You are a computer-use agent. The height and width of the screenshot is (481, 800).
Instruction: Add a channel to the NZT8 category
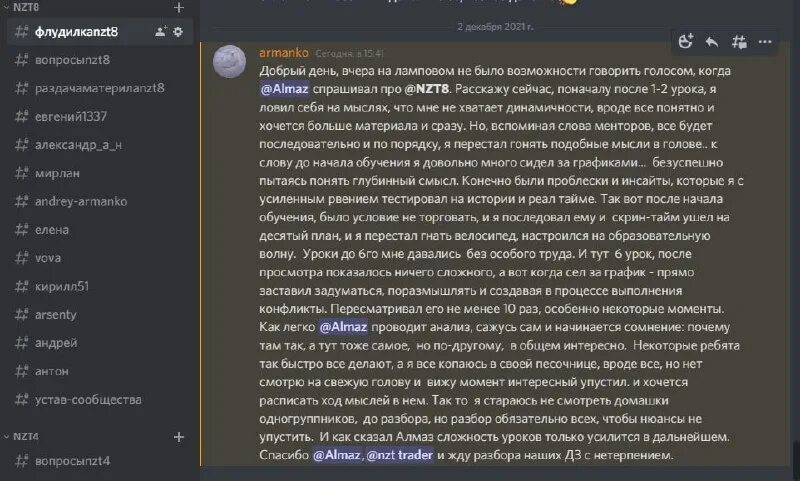click(179, 7)
